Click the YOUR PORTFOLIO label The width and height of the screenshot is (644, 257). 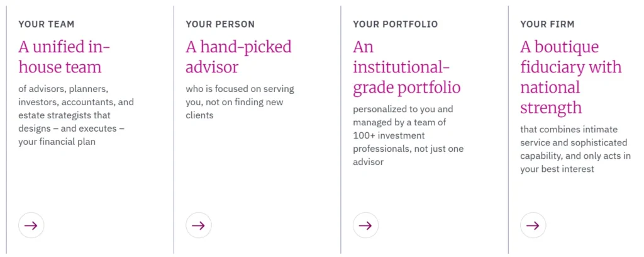tap(395, 24)
